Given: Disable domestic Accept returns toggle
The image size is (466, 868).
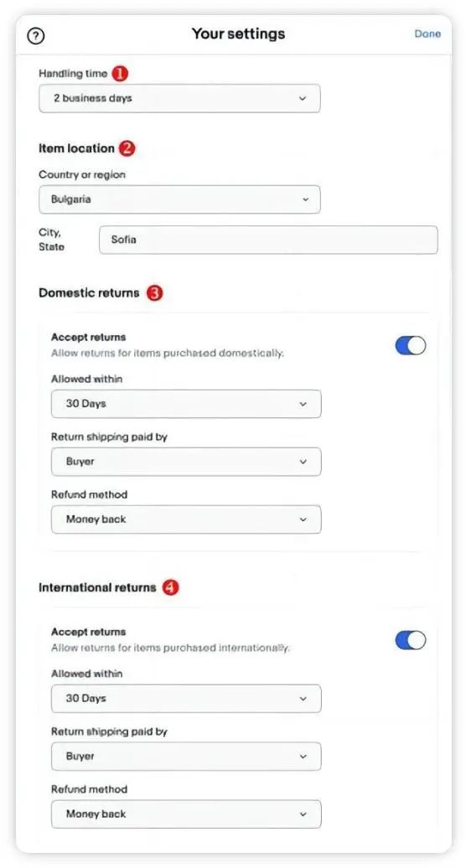Looking at the screenshot, I should pos(411,345).
